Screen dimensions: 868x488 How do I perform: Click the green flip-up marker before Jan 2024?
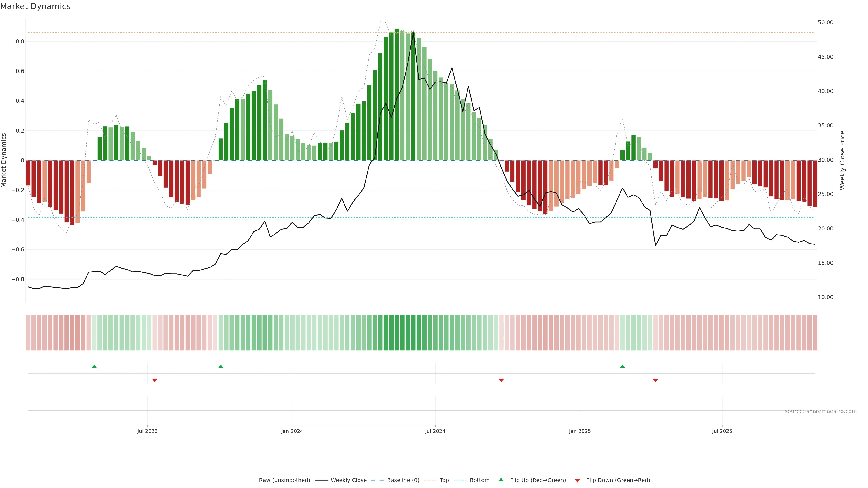[221, 366]
